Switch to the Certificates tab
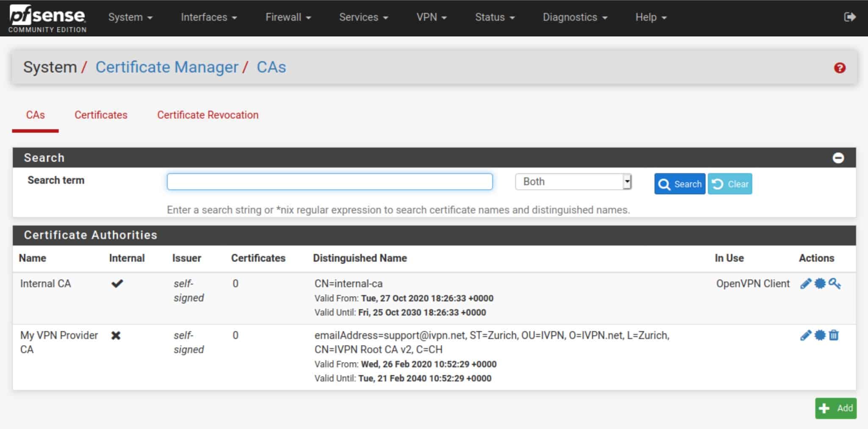The width and height of the screenshot is (868, 429). 101,115
